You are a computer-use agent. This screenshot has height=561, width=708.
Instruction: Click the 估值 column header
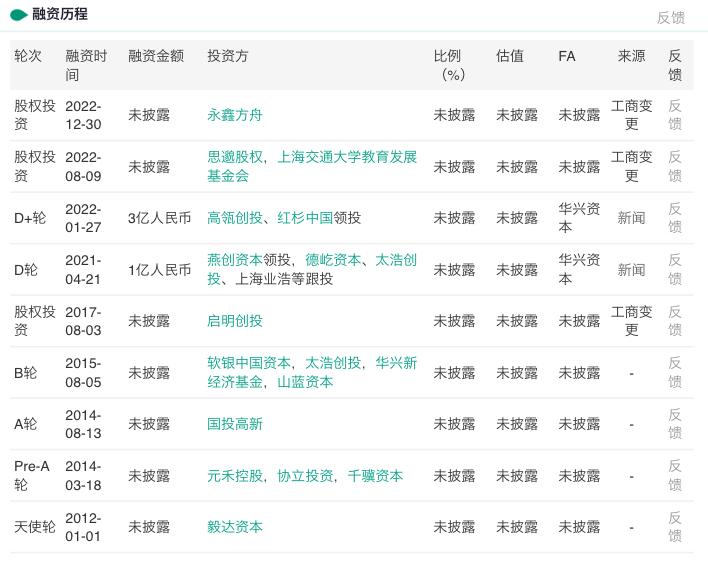click(510, 56)
